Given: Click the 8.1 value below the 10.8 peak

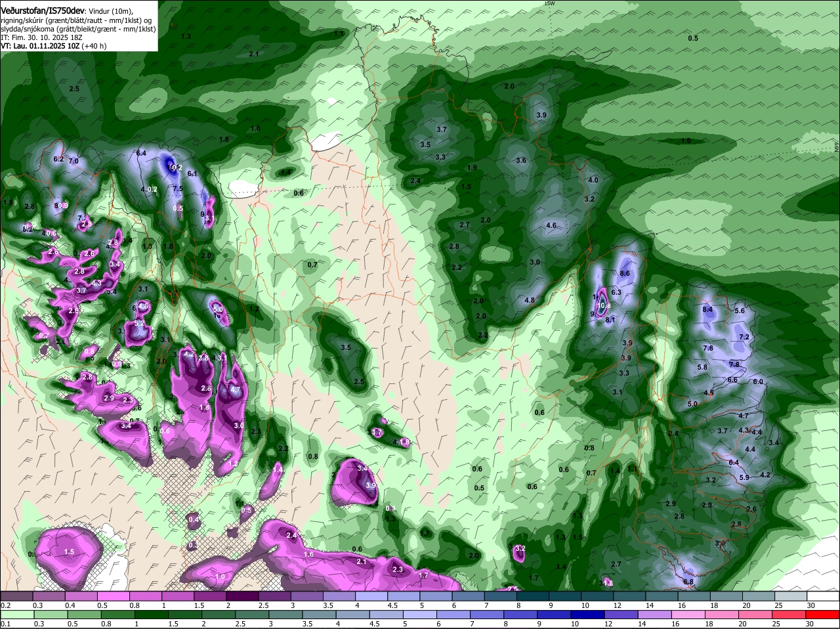Looking at the screenshot, I should point(610,320).
